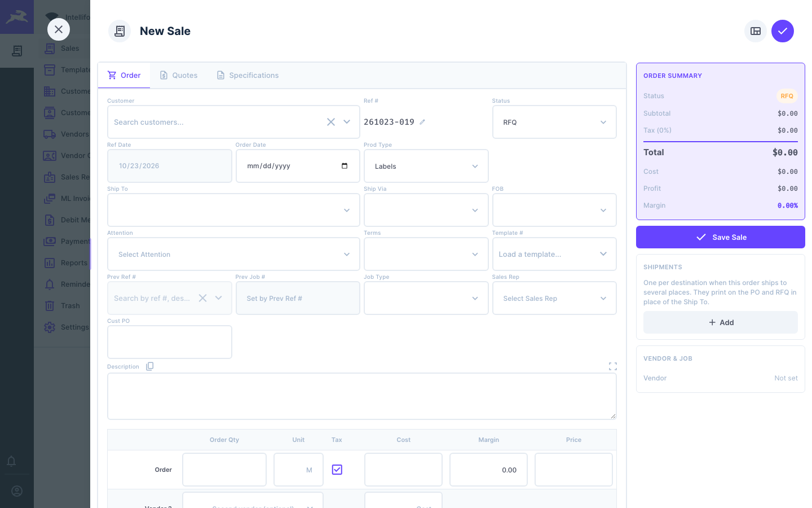Expand the Customer dropdown
This screenshot has width=812, height=508.
[x=347, y=122]
